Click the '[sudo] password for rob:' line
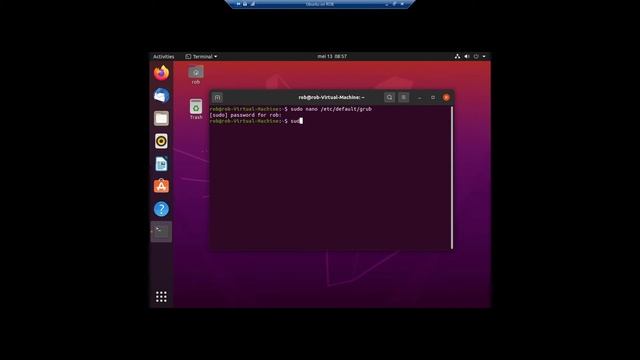 coord(245,115)
